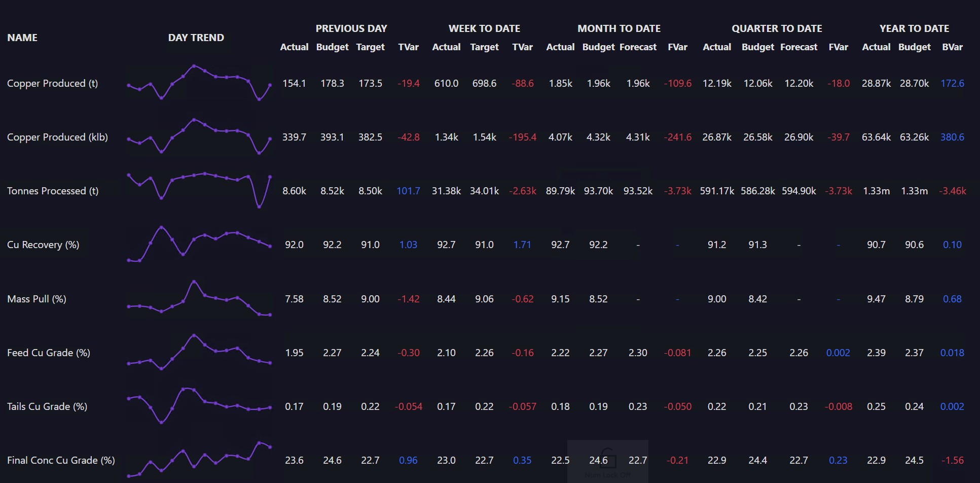
Task: Click the Forecast header under Month To Date
Action: pos(638,47)
